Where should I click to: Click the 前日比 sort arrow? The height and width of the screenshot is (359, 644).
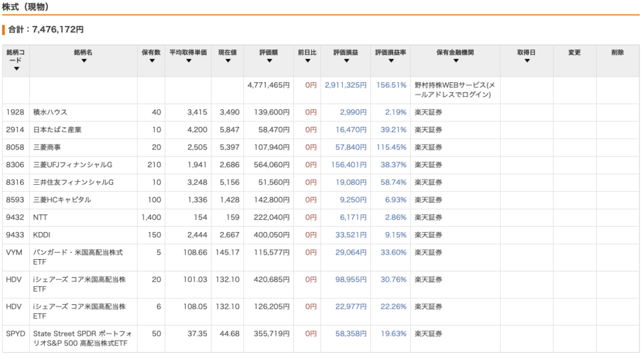(x=307, y=61)
